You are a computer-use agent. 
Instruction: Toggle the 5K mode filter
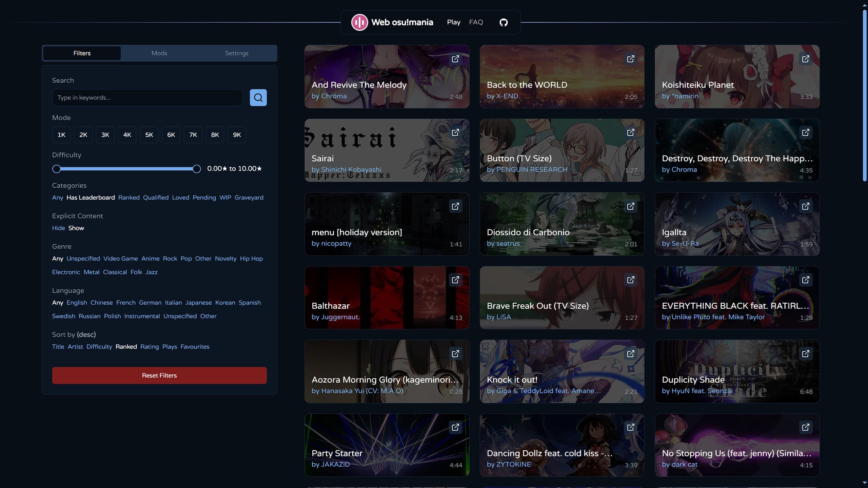149,135
